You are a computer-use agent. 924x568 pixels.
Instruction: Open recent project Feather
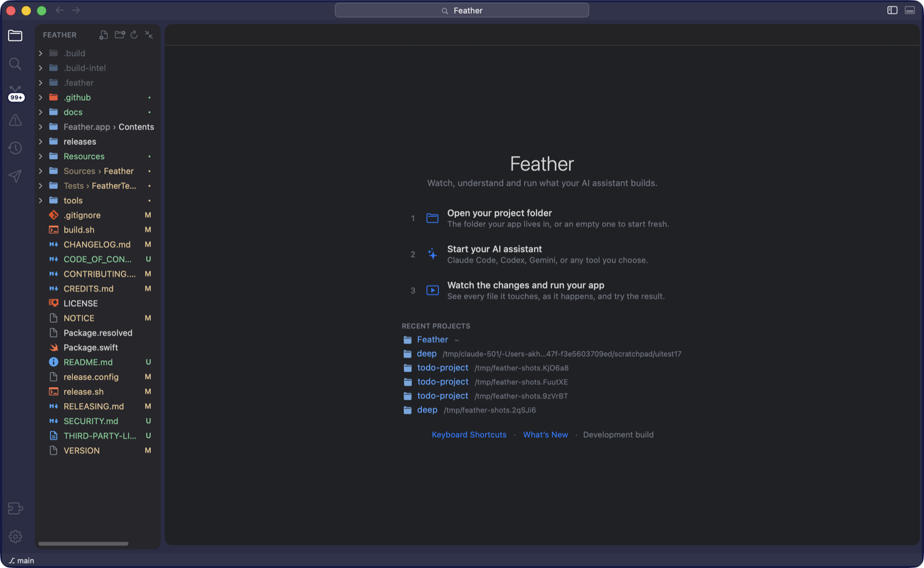431,340
